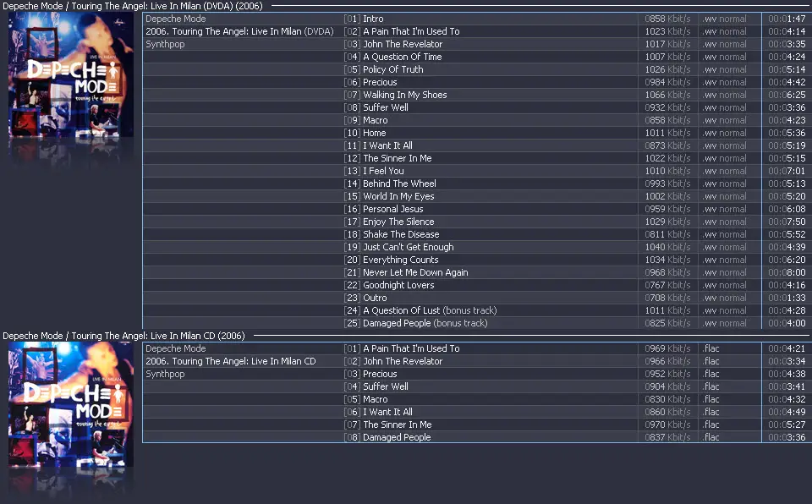Click duration 00:07:01 of I Feel You
The height and width of the screenshot is (504, 812).
pos(787,171)
